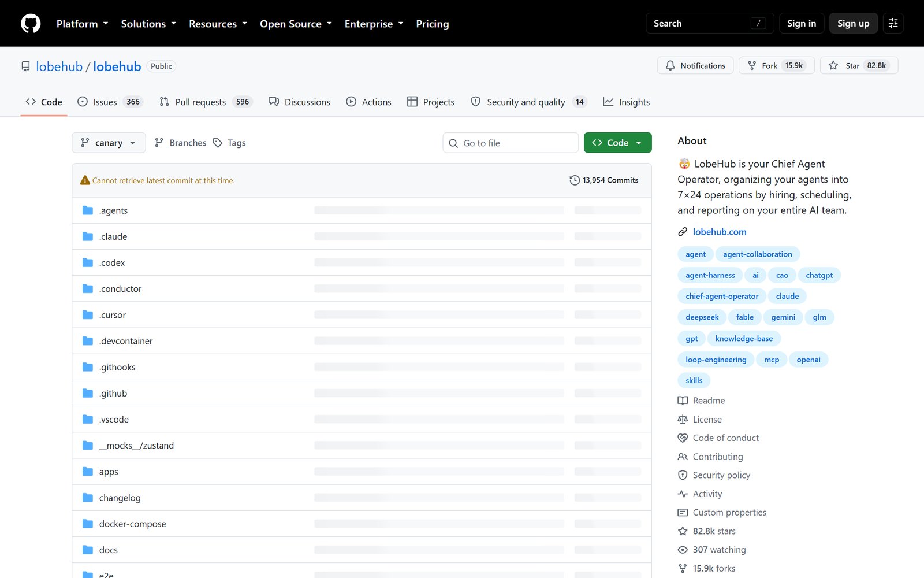The width and height of the screenshot is (924, 578).
Task: Open the canary branch selector
Action: [109, 143]
